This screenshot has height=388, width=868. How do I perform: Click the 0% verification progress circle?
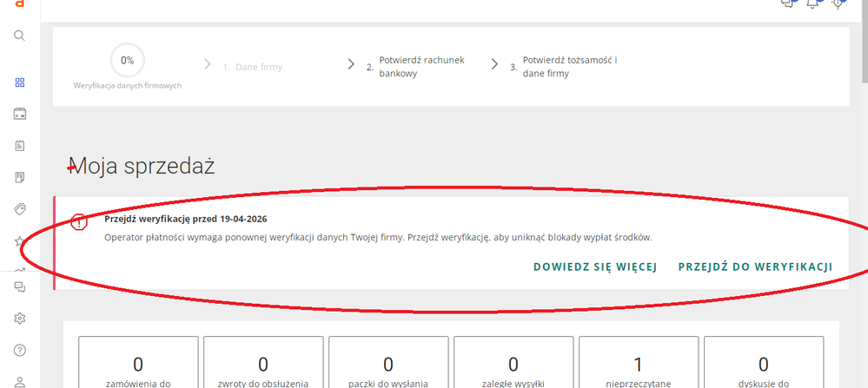(x=127, y=60)
